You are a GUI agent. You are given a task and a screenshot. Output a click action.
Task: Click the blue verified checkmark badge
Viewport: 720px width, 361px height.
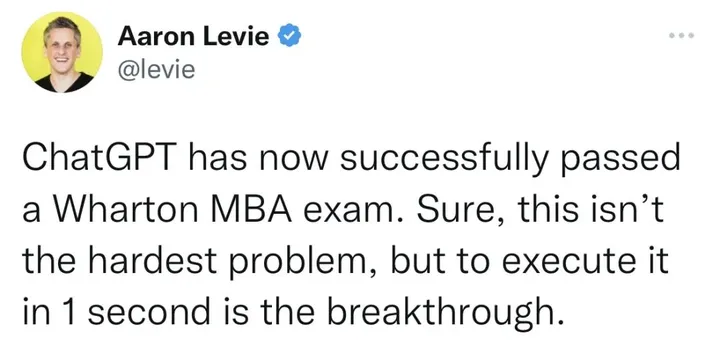[289, 36]
